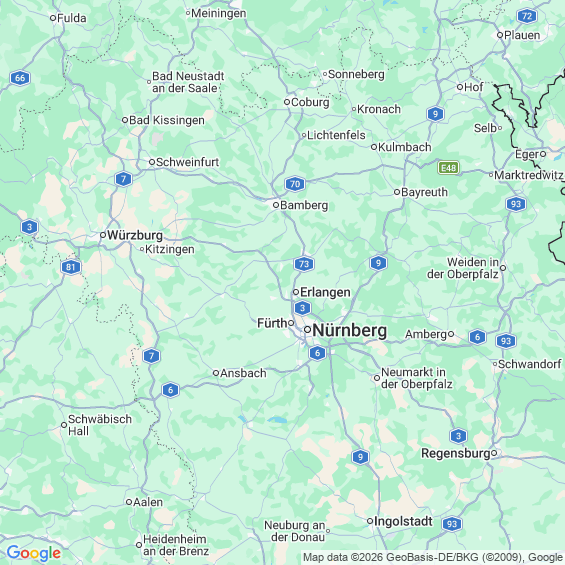Select the Schweinfurt city label
565x565 pixels.
coord(187,162)
